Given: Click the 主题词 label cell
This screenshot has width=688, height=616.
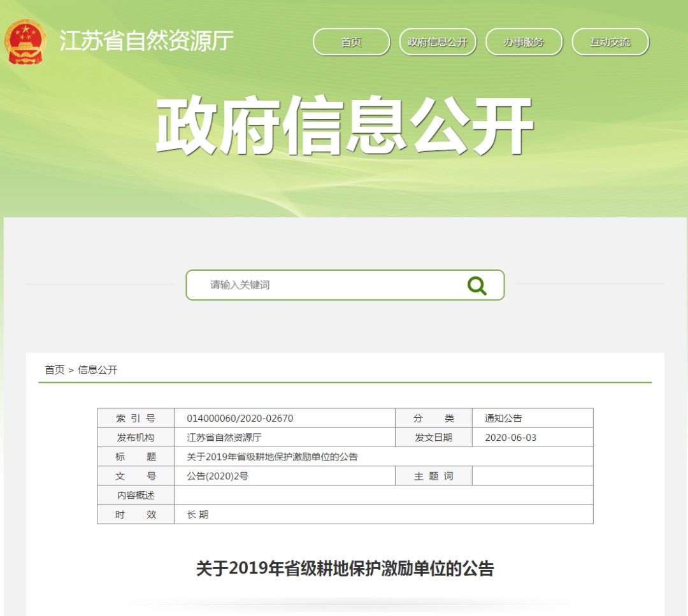Looking at the screenshot, I should point(434,476).
